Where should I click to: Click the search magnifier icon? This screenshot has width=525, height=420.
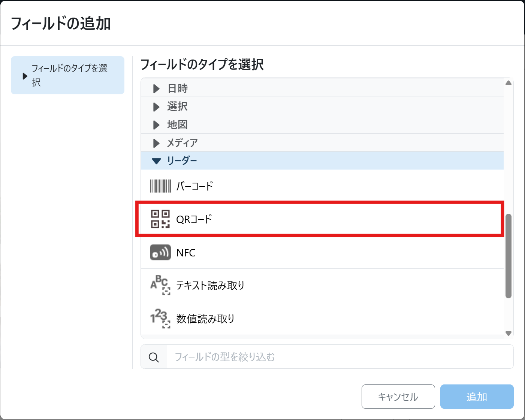(154, 357)
